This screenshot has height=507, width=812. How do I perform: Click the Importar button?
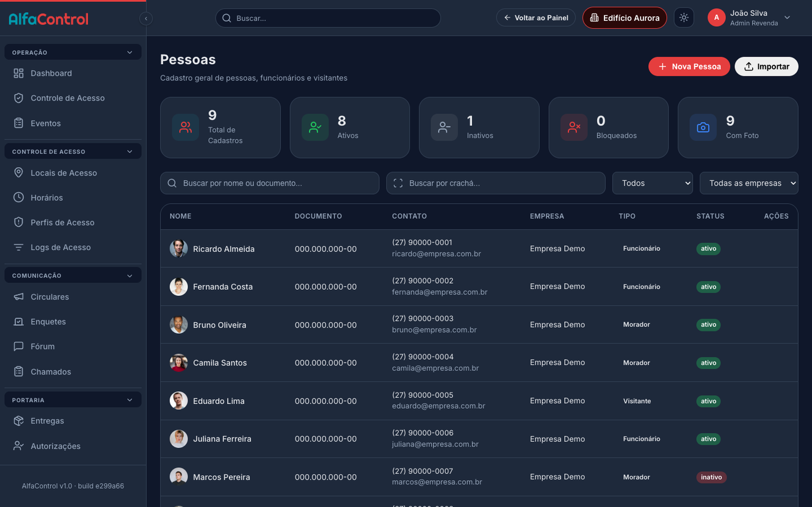(x=766, y=67)
